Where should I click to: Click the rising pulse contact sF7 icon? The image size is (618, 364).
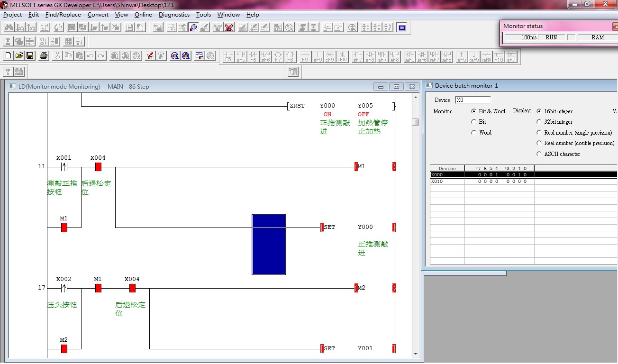[x=357, y=56]
